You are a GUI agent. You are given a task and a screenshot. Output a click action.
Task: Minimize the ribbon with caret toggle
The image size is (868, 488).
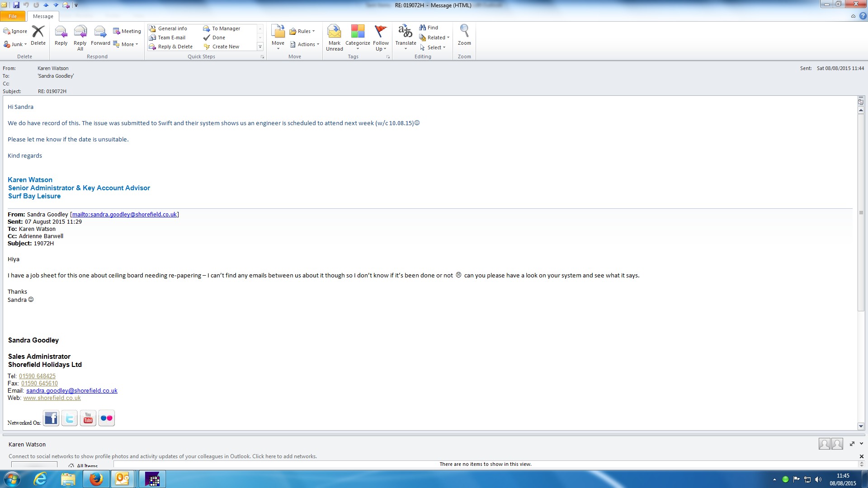(853, 16)
